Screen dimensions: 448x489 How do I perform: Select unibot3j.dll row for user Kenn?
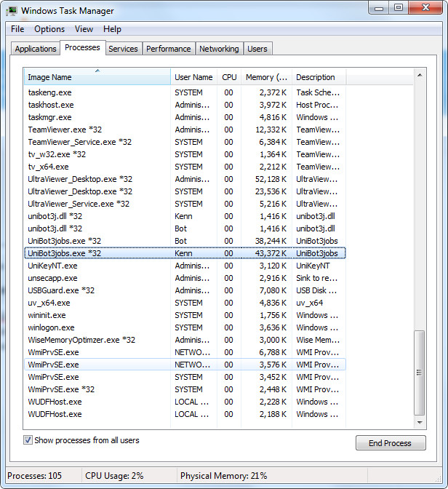pos(185,216)
